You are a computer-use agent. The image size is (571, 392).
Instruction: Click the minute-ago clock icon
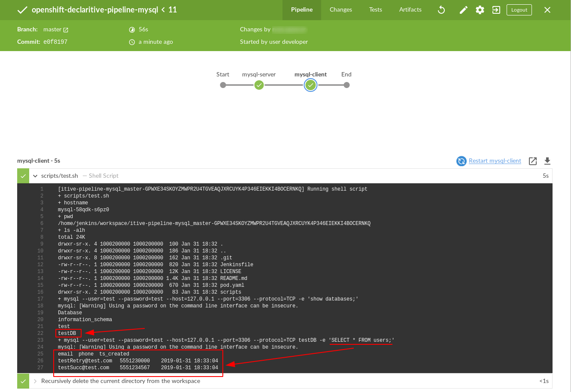[x=132, y=42]
